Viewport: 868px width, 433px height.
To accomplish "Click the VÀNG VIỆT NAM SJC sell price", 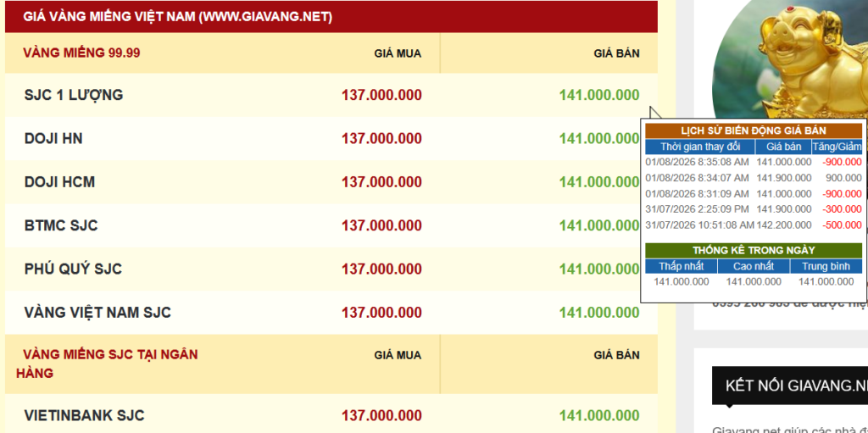I will coord(599,313).
